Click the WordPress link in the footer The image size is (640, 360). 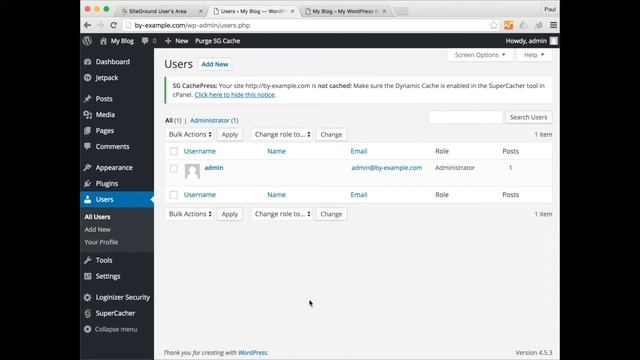coord(253,353)
